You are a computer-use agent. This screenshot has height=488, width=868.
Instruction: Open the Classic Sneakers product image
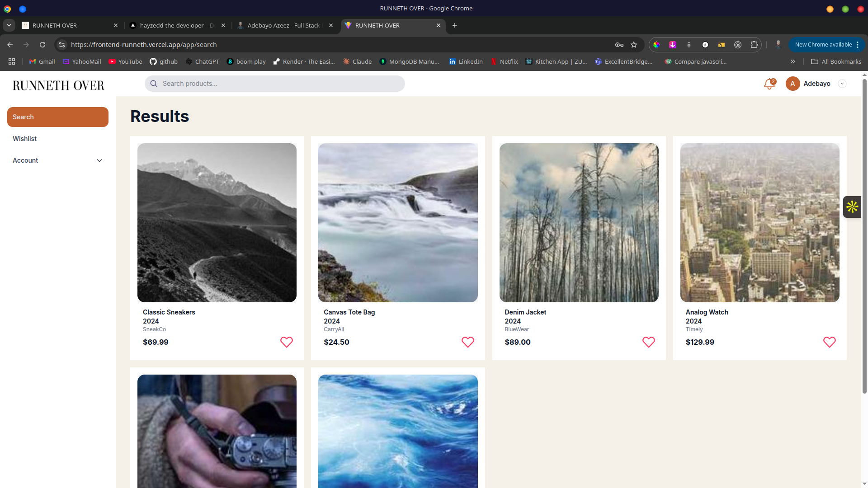coord(217,223)
